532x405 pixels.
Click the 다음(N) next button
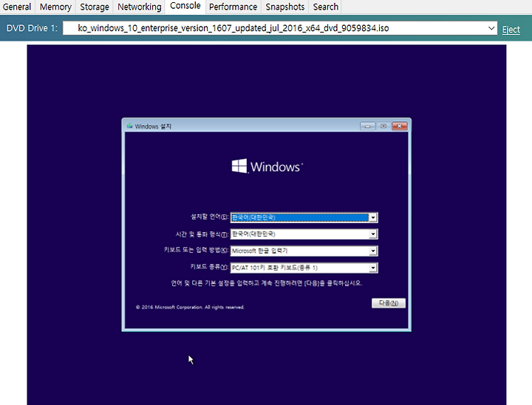[x=389, y=303]
